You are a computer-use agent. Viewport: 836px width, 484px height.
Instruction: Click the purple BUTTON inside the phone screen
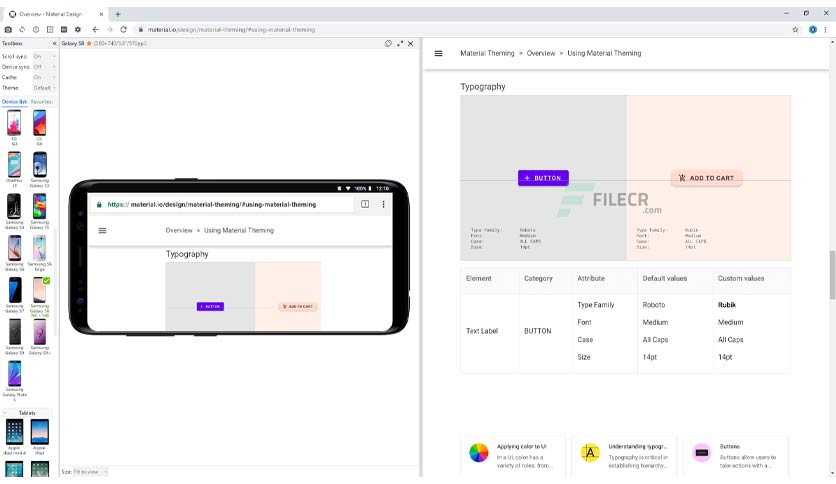point(210,306)
